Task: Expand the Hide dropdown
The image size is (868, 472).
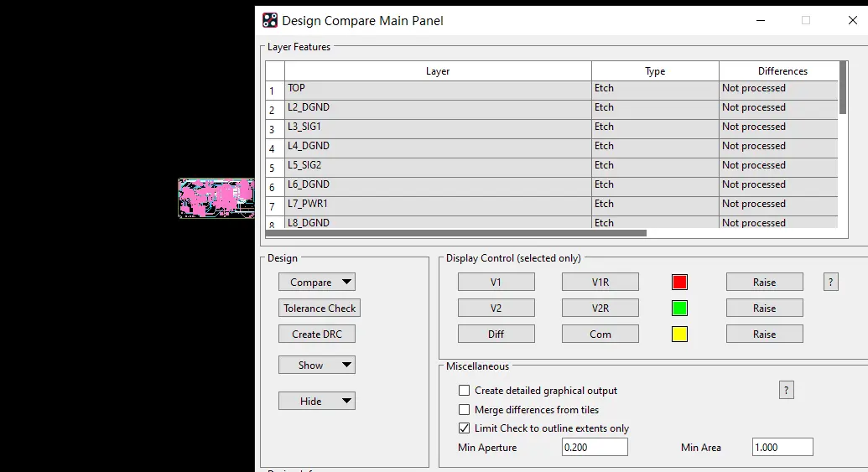Action: click(317, 401)
